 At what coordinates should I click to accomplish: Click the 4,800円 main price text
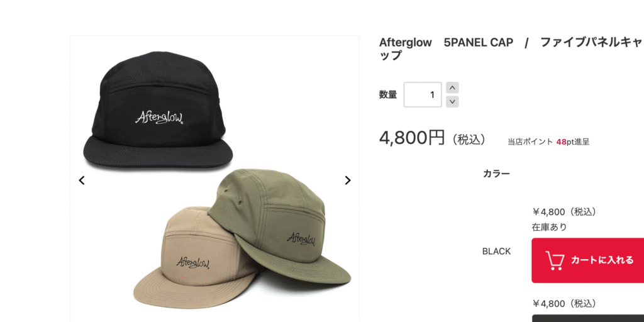point(412,138)
